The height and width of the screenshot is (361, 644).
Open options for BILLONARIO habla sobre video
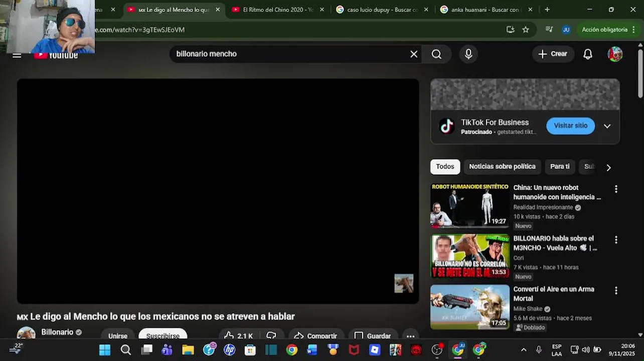616,240
